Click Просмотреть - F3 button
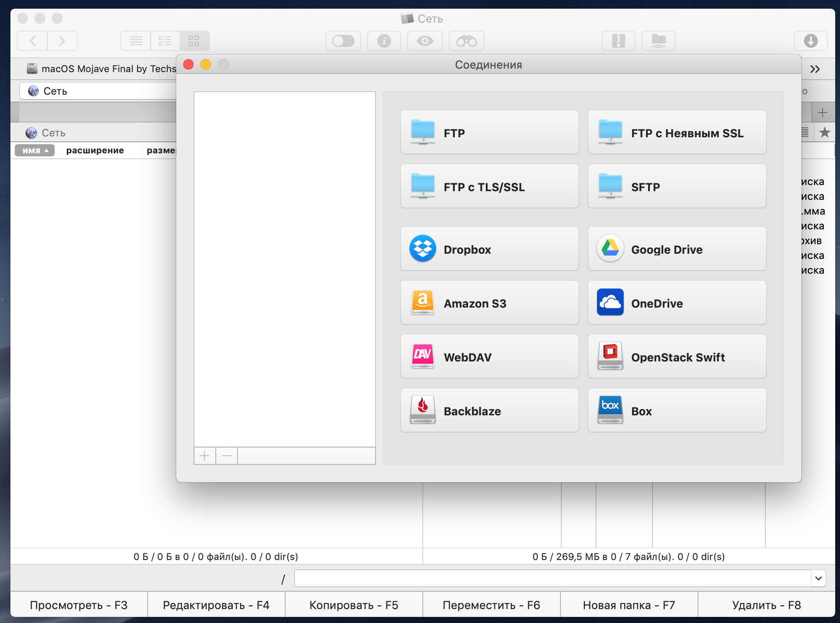 [x=79, y=605]
